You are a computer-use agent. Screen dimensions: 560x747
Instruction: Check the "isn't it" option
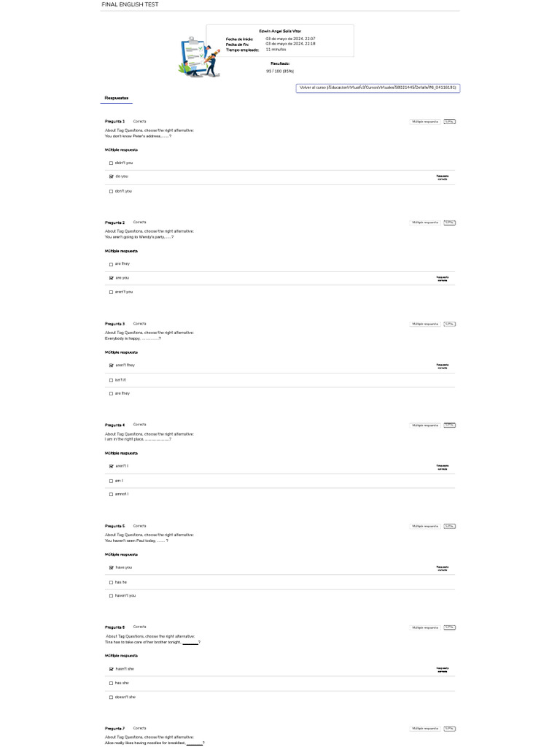pos(112,380)
